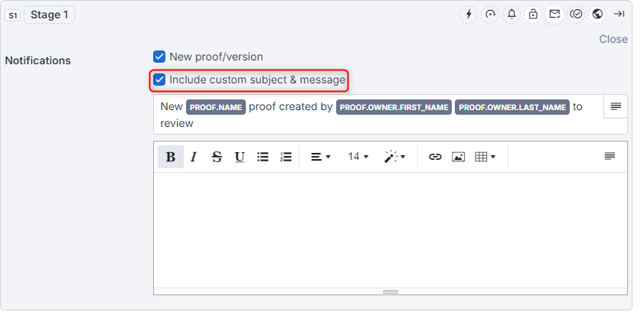644x322 pixels.
Task: Click Close link for notifications panel
Action: click(x=613, y=39)
